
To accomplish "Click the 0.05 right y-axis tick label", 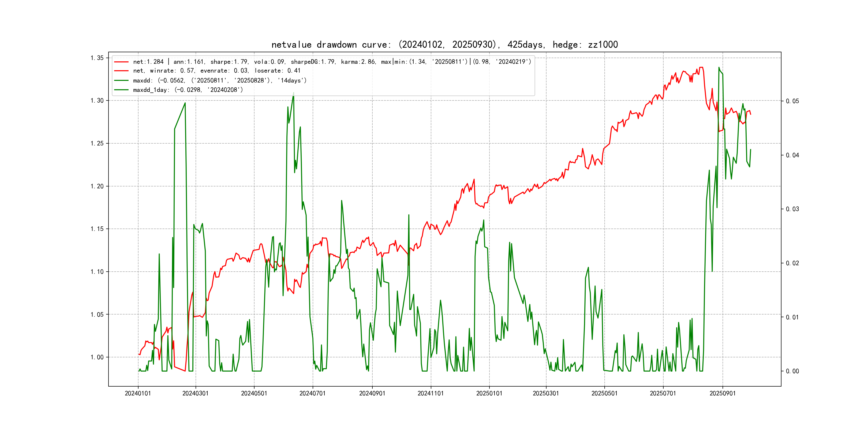I will coord(792,101).
